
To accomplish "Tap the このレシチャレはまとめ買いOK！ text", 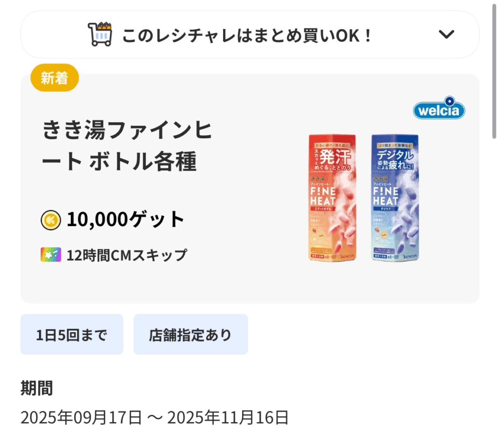I will [x=247, y=35].
